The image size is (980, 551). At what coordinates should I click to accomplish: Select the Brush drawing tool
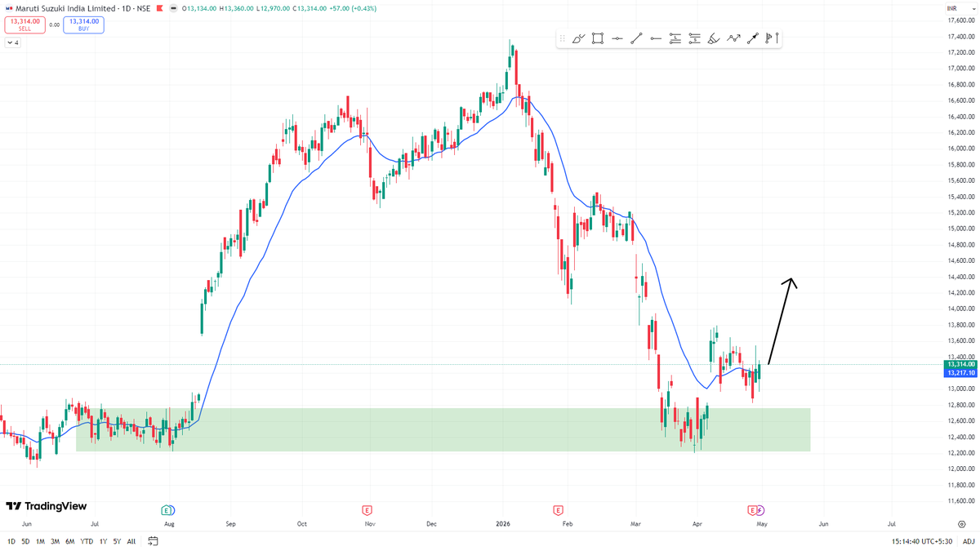579,38
